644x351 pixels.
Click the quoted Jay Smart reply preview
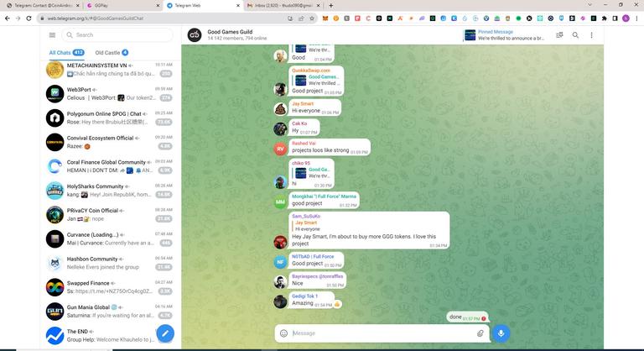(x=308, y=226)
